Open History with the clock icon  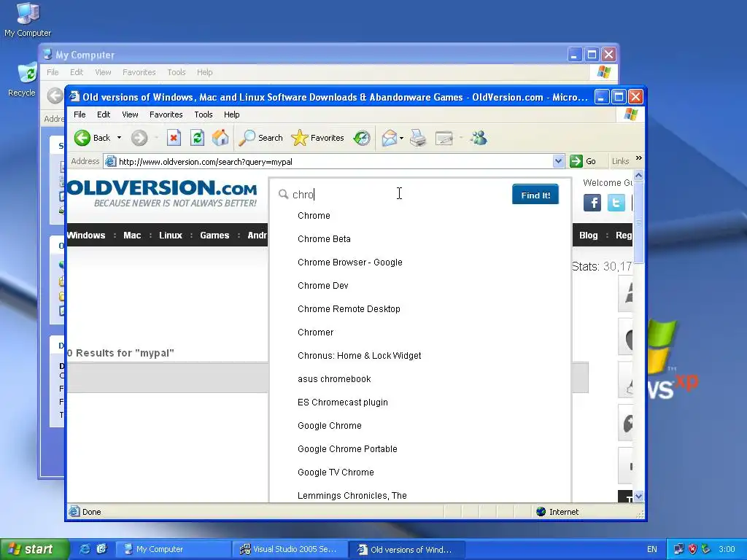[362, 138]
